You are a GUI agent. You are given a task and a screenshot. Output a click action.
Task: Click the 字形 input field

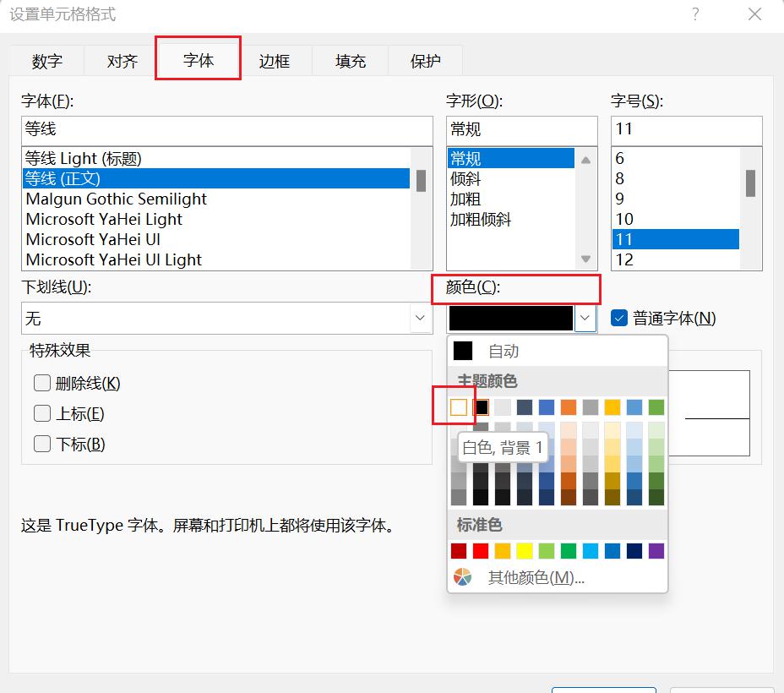[521, 129]
